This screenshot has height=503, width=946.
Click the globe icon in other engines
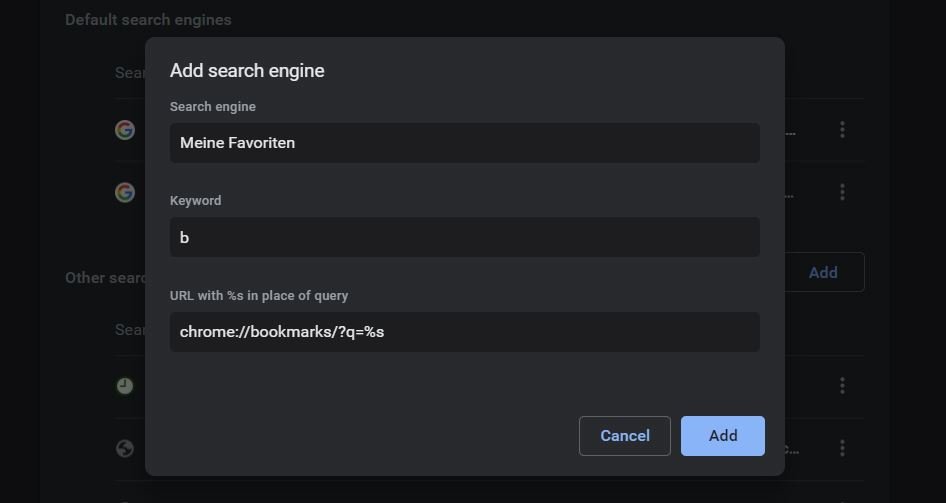click(125, 448)
